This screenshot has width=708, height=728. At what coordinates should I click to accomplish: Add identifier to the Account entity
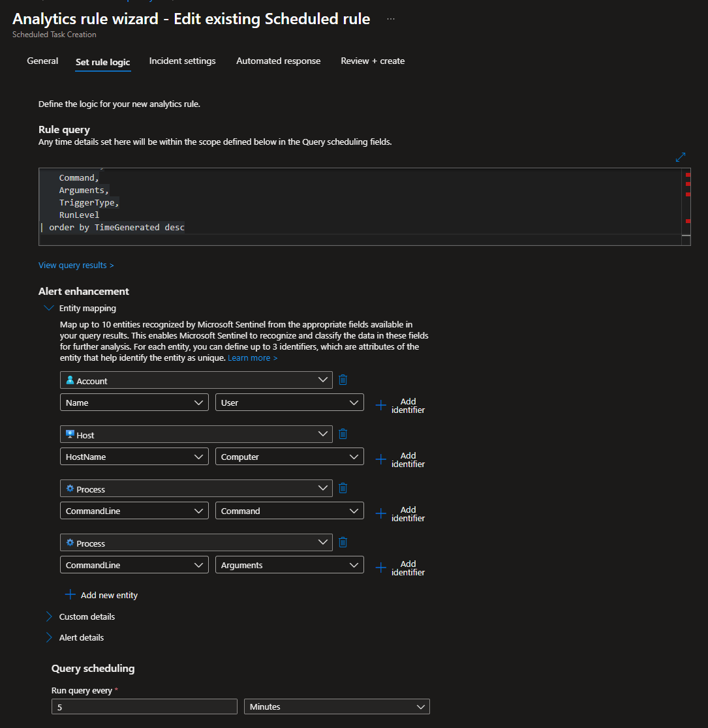[x=401, y=406]
